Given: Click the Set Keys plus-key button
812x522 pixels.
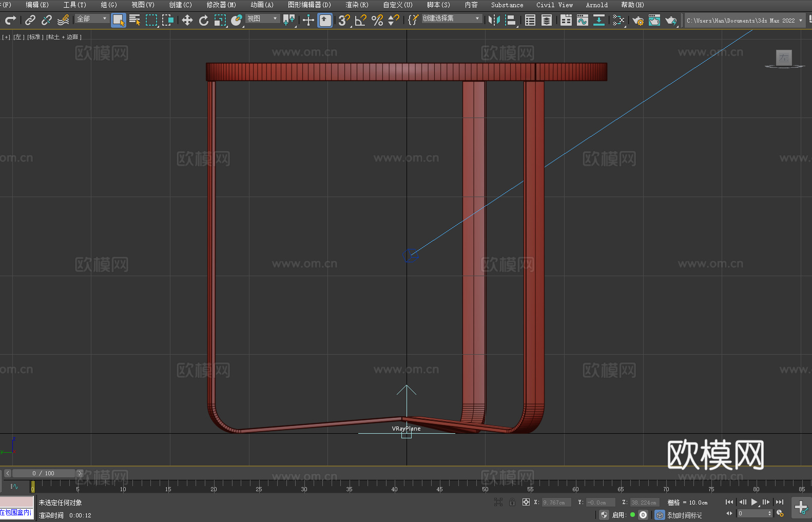Looking at the screenshot, I should click(801, 508).
